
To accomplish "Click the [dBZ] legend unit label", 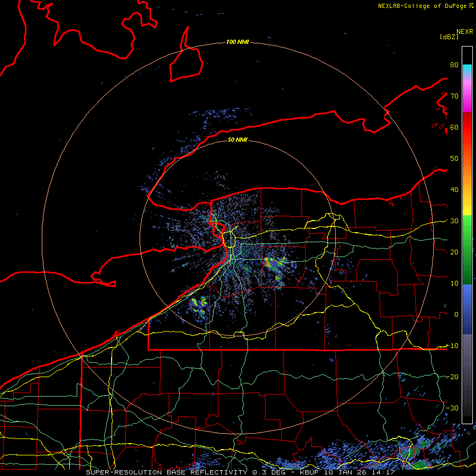I will coord(449,36).
